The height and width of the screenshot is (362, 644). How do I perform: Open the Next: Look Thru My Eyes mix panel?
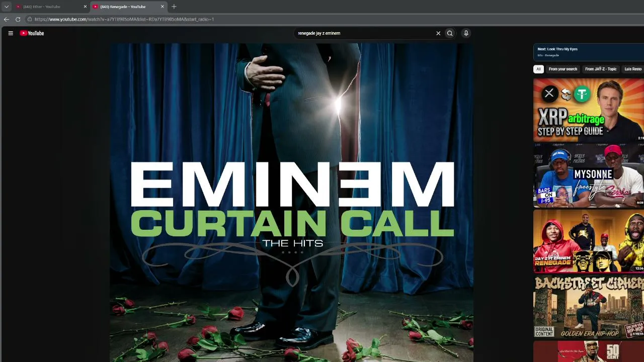[x=589, y=52]
